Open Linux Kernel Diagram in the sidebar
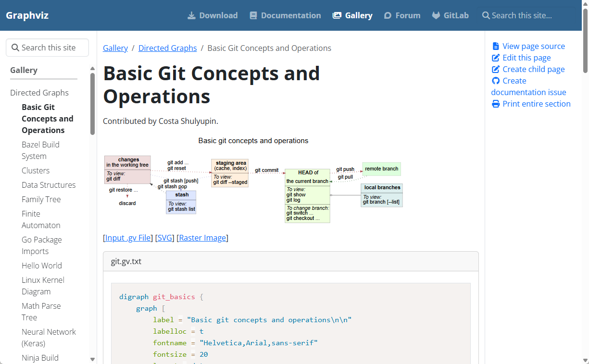The width and height of the screenshot is (589, 364). coord(43,286)
